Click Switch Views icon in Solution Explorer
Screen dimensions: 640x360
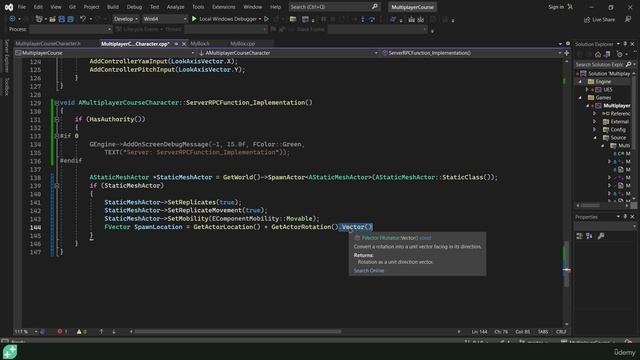tap(607, 54)
